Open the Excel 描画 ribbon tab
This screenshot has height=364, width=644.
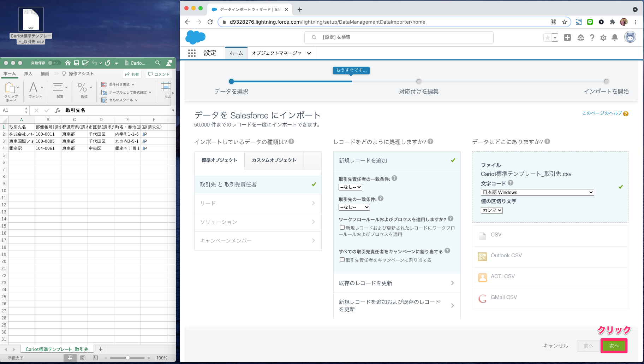coord(45,74)
